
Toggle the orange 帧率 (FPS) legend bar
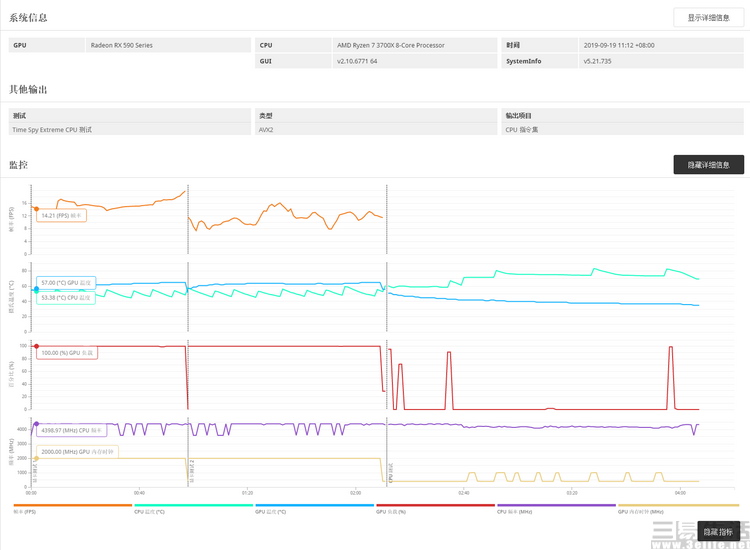(x=73, y=505)
